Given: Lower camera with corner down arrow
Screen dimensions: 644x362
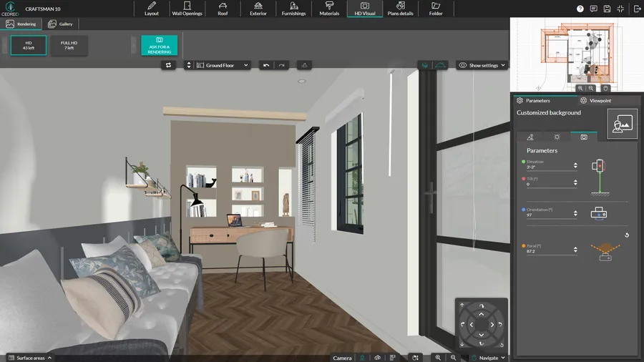Looking at the screenshot, I should click(462, 344).
